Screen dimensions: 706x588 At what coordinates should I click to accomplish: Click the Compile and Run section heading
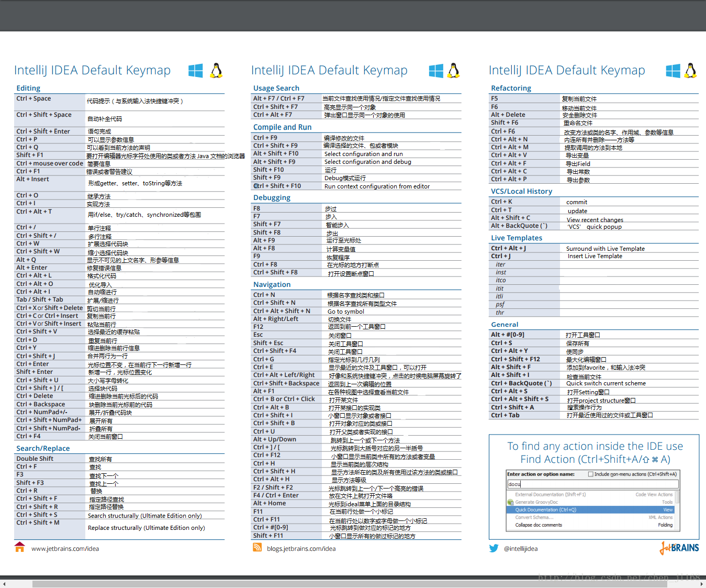pyautogui.click(x=282, y=127)
